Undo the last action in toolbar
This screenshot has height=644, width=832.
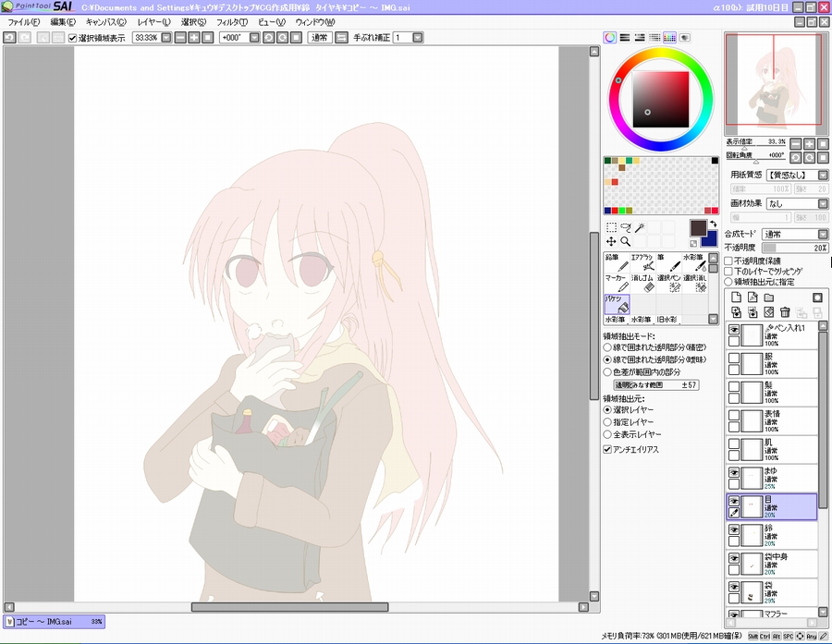click(9, 37)
